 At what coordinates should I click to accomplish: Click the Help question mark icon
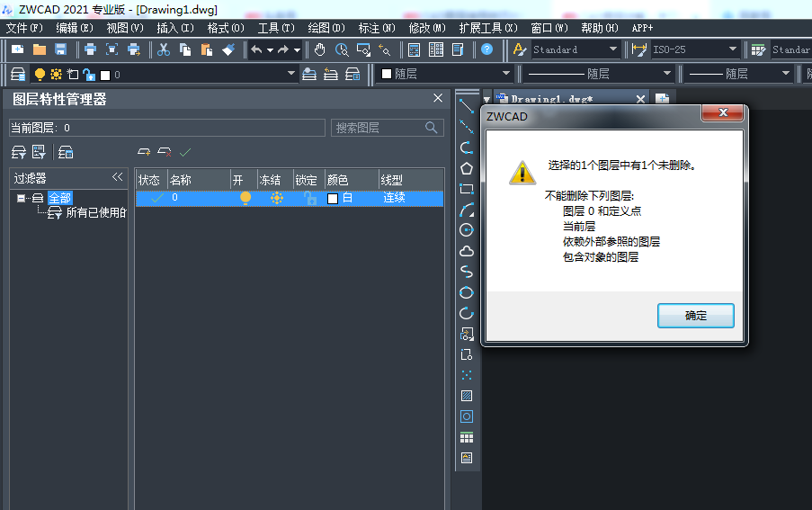tap(486, 49)
